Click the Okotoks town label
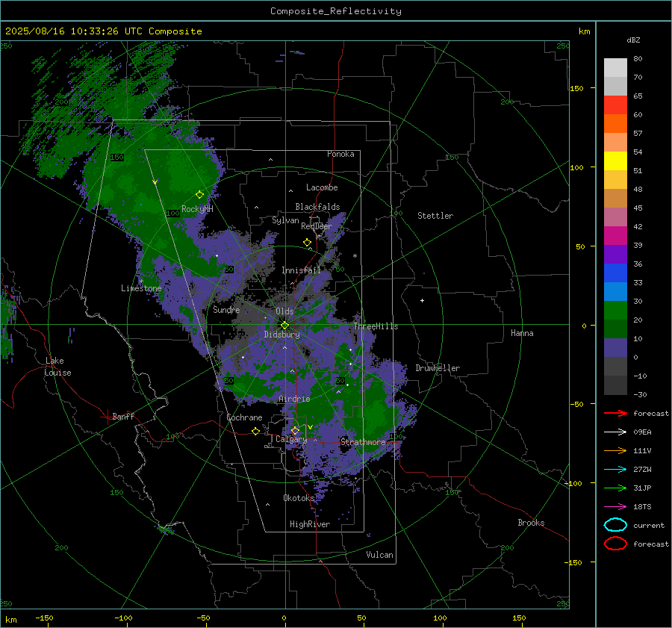Screen dimensions: 672x628 pos(299,498)
